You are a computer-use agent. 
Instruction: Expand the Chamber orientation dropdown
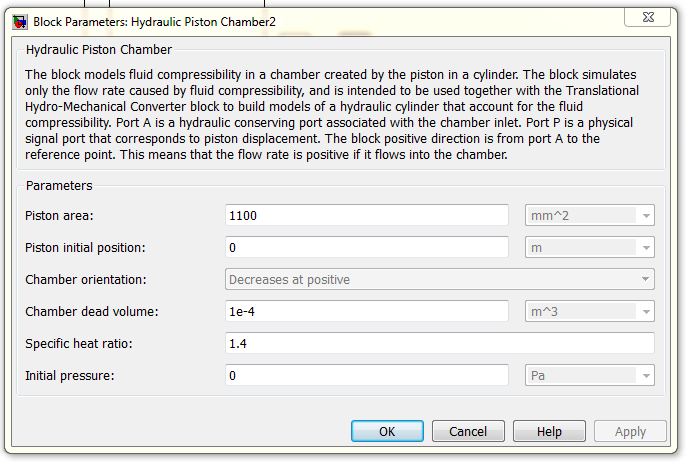pyautogui.click(x=440, y=279)
